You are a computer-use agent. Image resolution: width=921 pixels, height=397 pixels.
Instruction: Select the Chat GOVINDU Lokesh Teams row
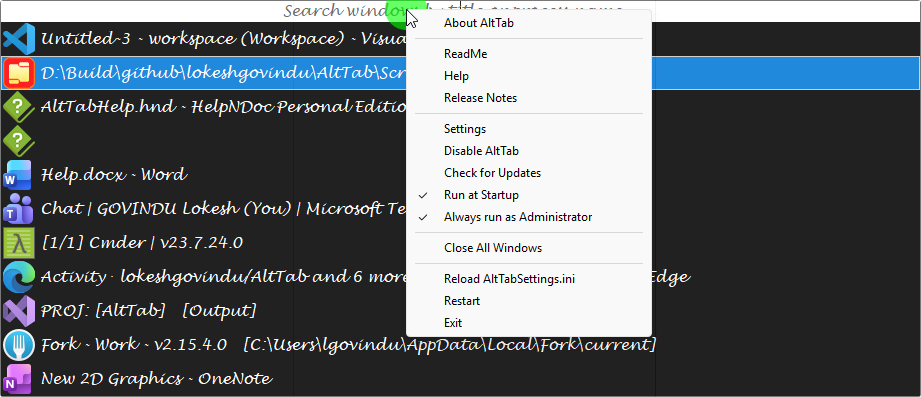(460, 208)
